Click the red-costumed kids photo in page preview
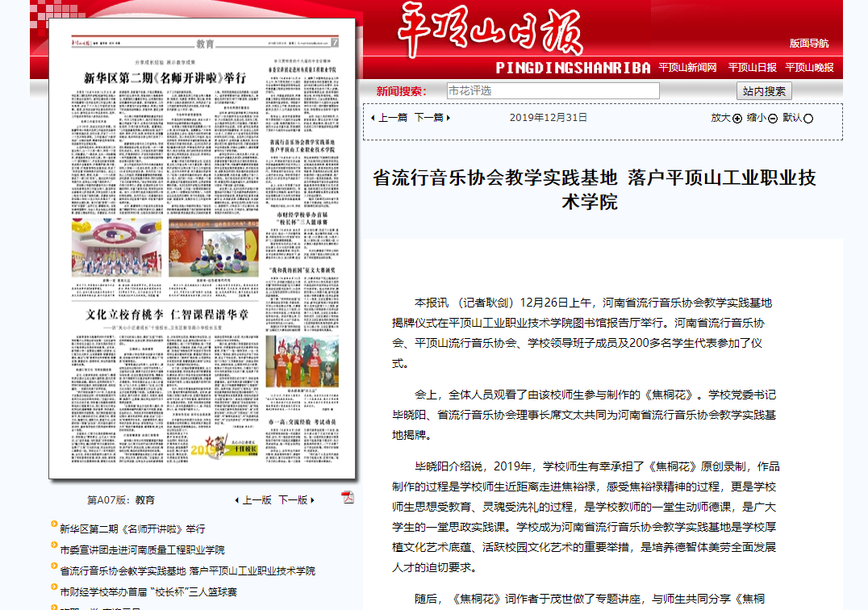 point(303,361)
